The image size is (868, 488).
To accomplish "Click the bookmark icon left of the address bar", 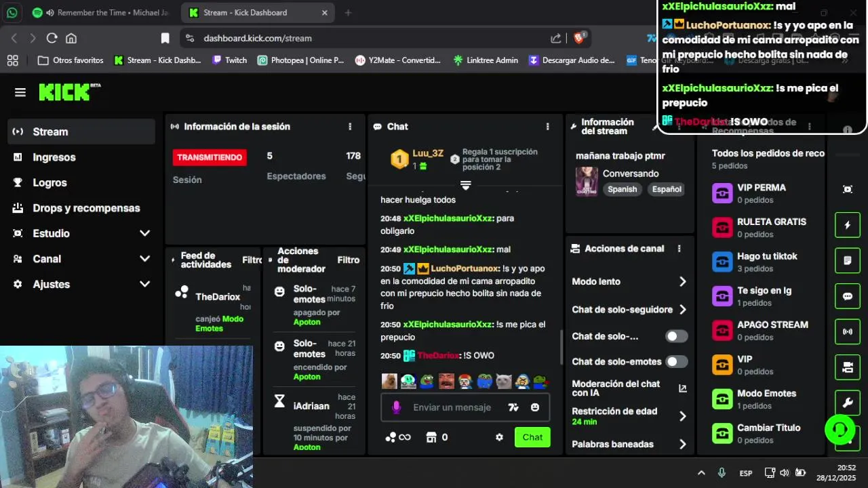I will (x=165, y=39).
